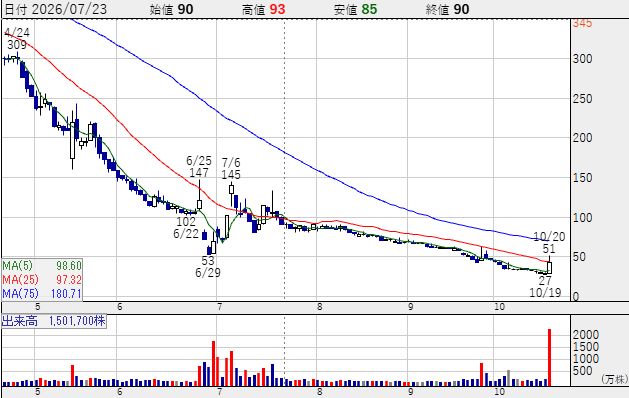Image resolution: width=629 pixels, height=398 pixels.
Task: Click the (万株) volume unit label
Action: (615, 379)
